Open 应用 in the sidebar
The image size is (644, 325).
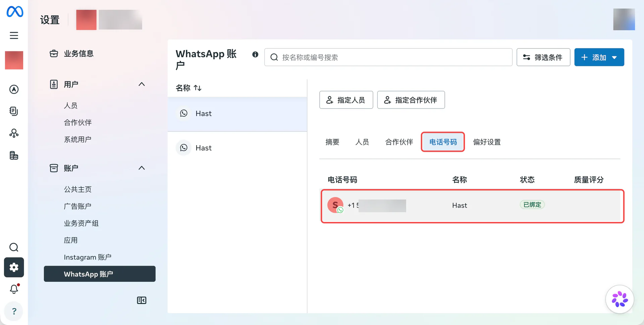pos(71,240)
